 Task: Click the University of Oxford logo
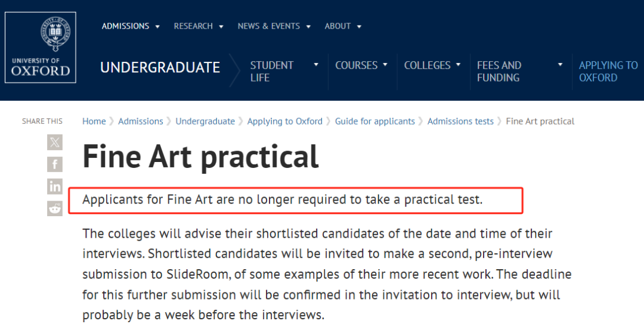pos(41,47)
